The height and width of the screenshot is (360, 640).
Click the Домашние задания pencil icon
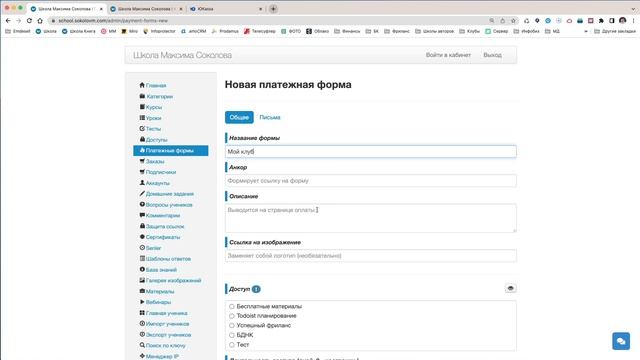[x=142, y=194]
